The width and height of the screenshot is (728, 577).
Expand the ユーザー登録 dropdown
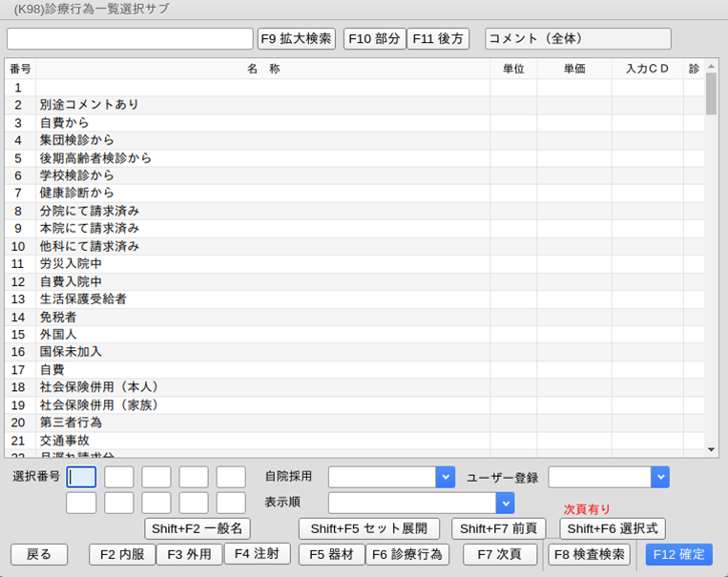[659, 477]
